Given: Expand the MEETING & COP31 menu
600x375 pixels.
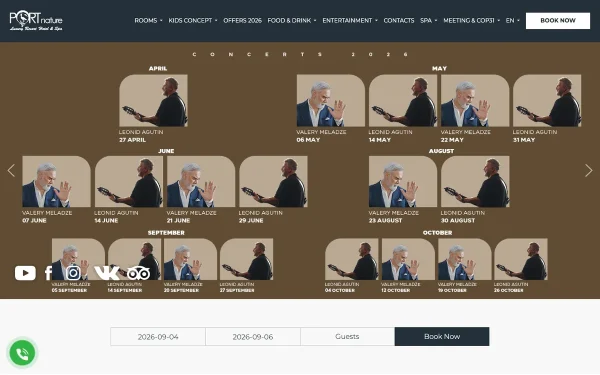Looking at the screenshot, I should tap(471, 20).
